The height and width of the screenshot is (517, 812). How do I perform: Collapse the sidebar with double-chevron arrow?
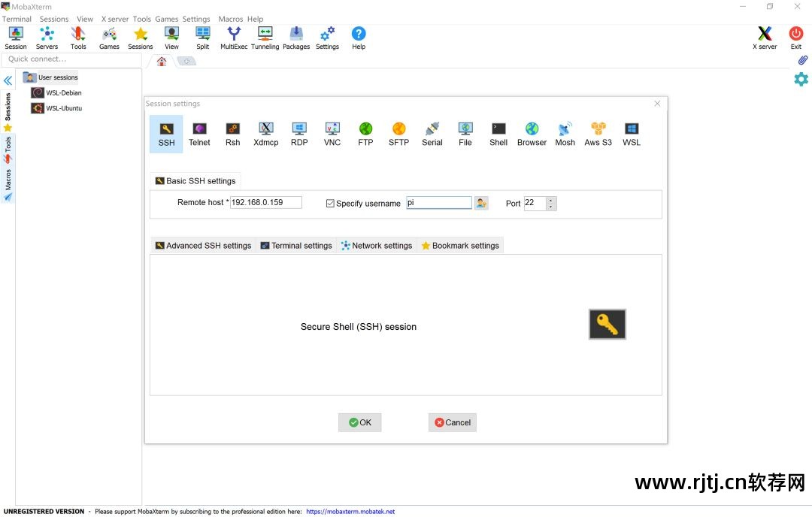coord(8,80)
